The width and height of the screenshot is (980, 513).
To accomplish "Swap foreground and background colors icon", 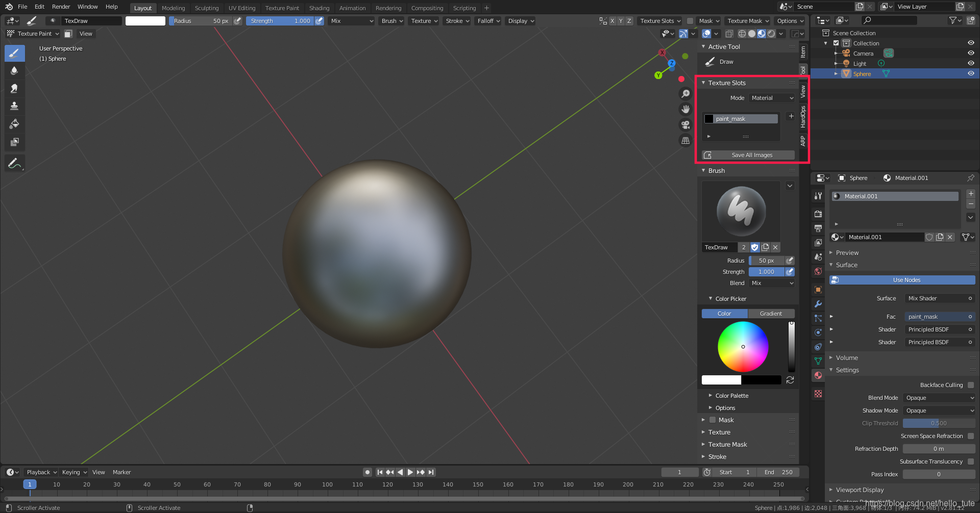I will coord(790,380).
